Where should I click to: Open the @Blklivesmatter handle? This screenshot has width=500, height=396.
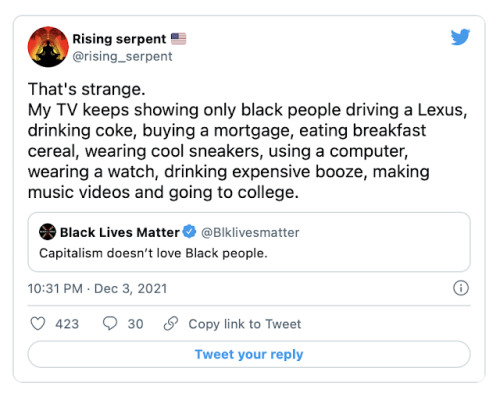click(x=250, y=232)
